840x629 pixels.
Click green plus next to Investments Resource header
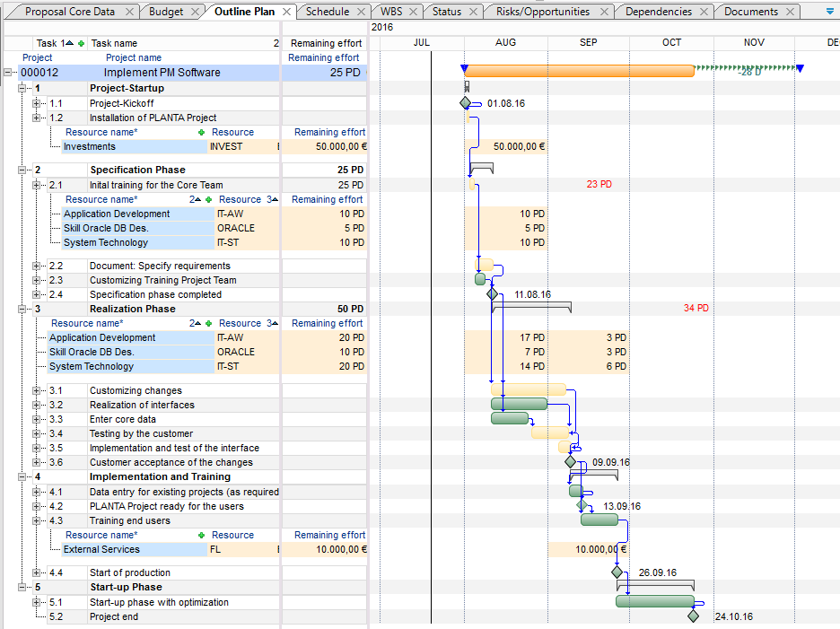point(201,132)
